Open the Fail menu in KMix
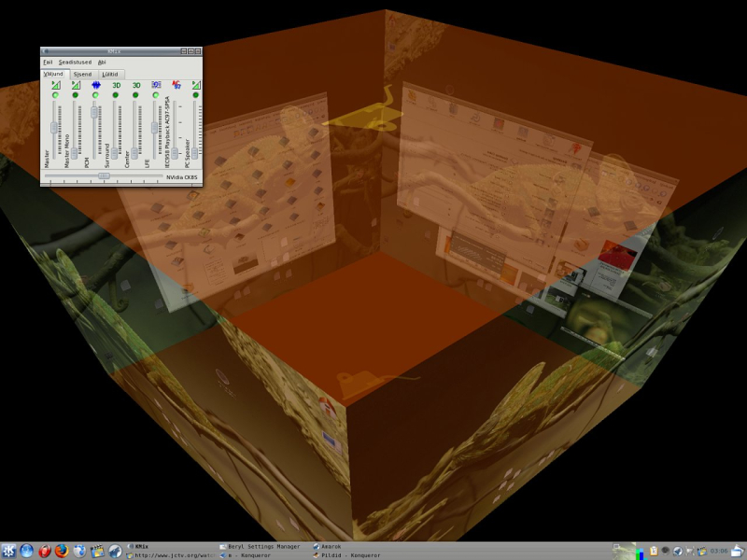This screenshot has width=747, height=560. click(x=48, y=62)
